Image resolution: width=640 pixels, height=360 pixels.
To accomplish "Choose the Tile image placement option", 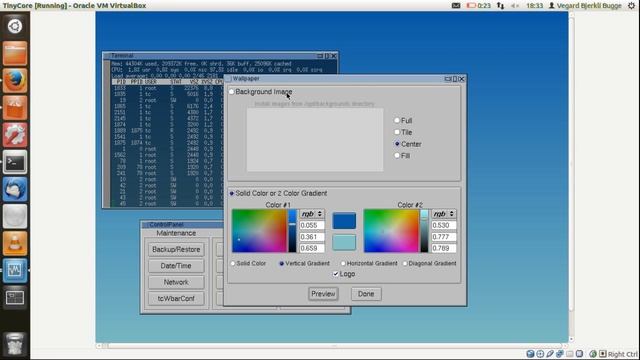I will click(397, 132).
